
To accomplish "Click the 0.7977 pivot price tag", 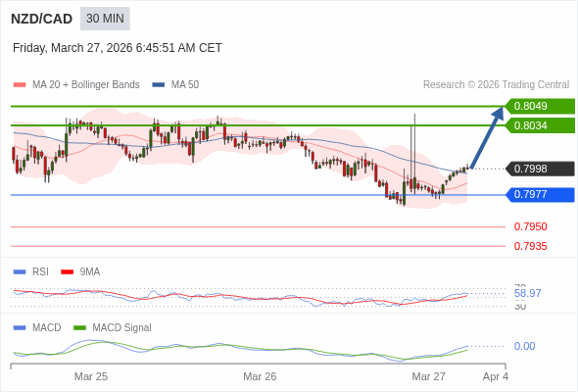I will click(540, 194).
